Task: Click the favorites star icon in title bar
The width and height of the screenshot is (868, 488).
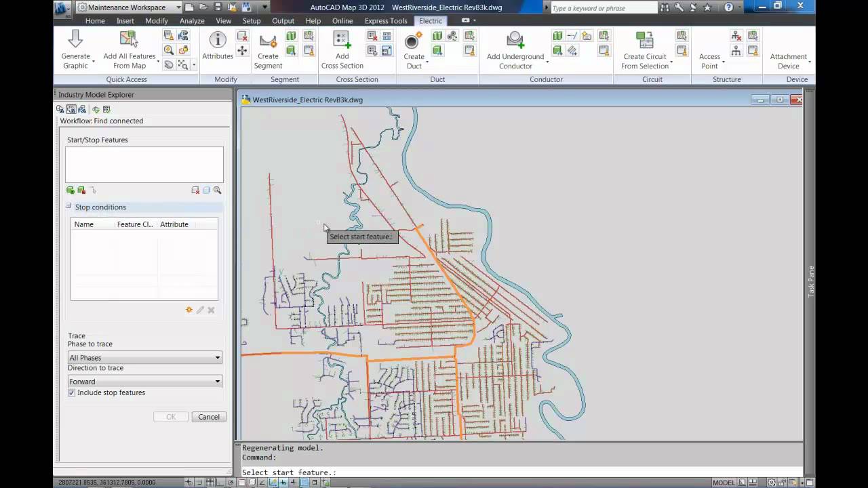Action: [707, 7]
